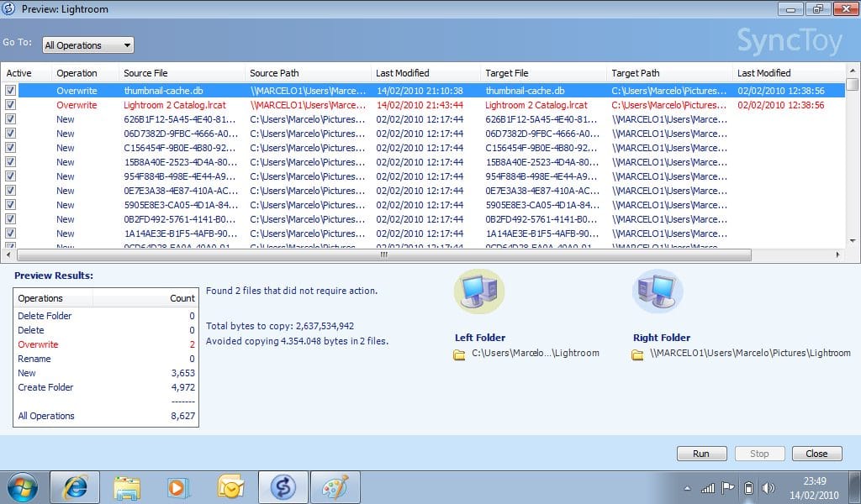
Task: Show hidden tray icons arrow
Action: 688,488
